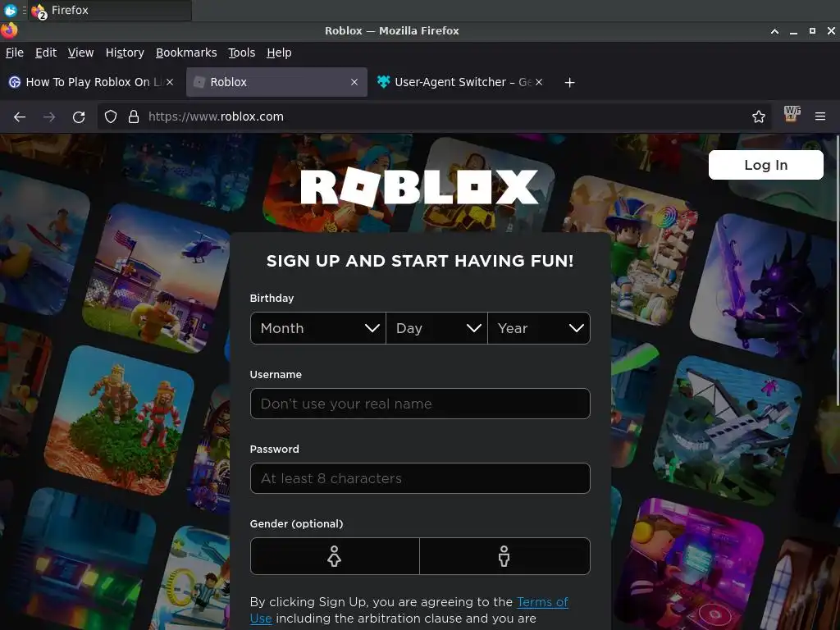This screenshot has height=630, width=840.
Task: Open the Firefox hamburger menu
Action: (x=820, y=116)
